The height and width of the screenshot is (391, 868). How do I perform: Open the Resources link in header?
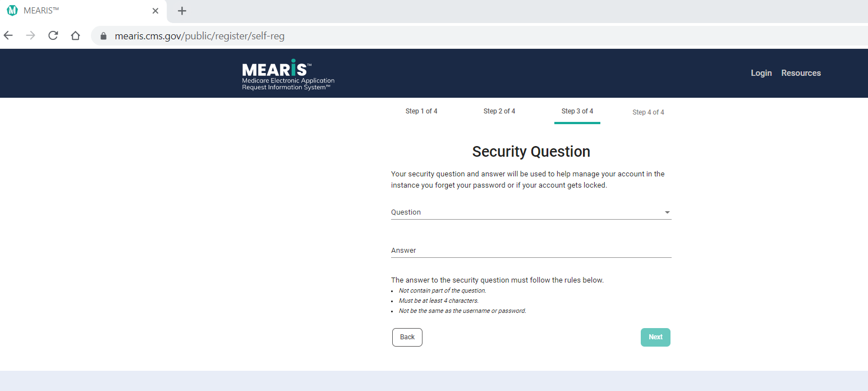(x=801, y=73)
